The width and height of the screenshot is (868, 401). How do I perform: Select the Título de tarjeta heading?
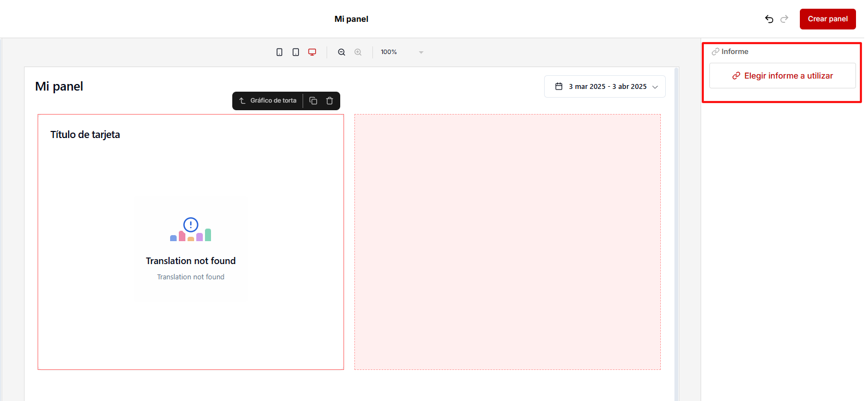click(x=85, y=135)
